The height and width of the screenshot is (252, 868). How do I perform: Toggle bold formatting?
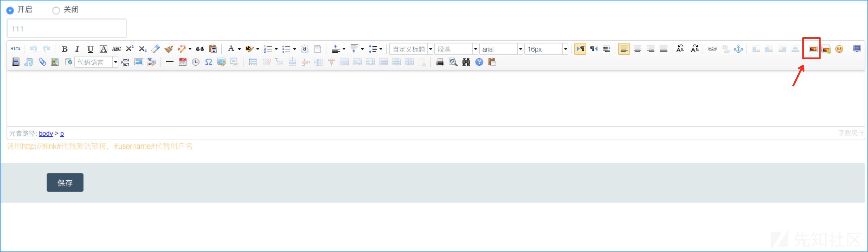coord(65,49)
